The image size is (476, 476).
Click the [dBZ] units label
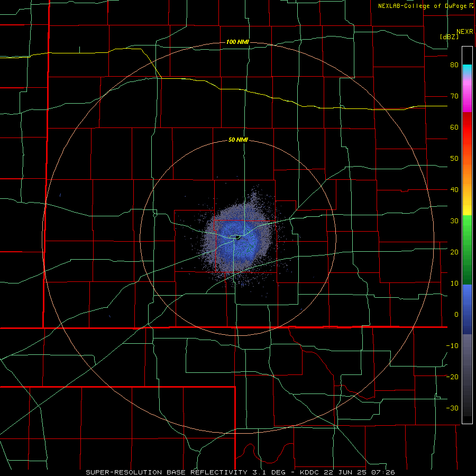449,36
